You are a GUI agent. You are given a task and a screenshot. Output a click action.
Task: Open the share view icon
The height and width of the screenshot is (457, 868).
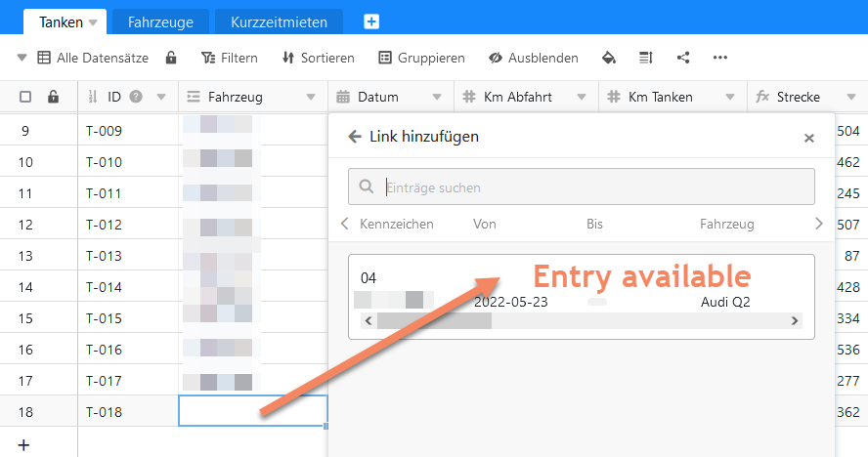point(683,58)
